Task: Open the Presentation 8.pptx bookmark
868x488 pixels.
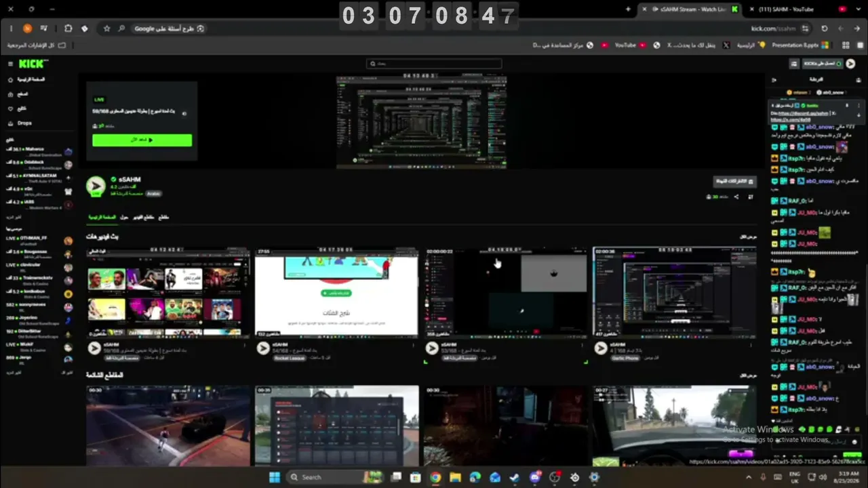Action: [x=800, y=45]
